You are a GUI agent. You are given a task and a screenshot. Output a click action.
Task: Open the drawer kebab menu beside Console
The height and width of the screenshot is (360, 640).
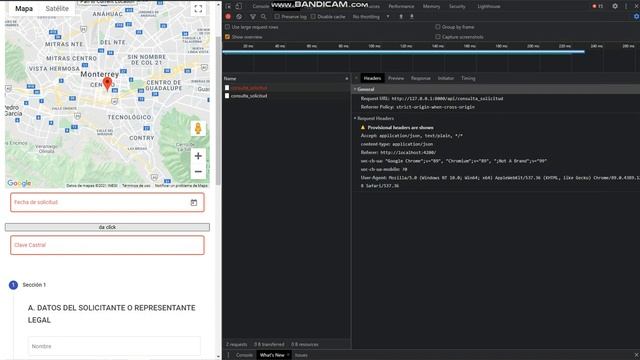228,355
